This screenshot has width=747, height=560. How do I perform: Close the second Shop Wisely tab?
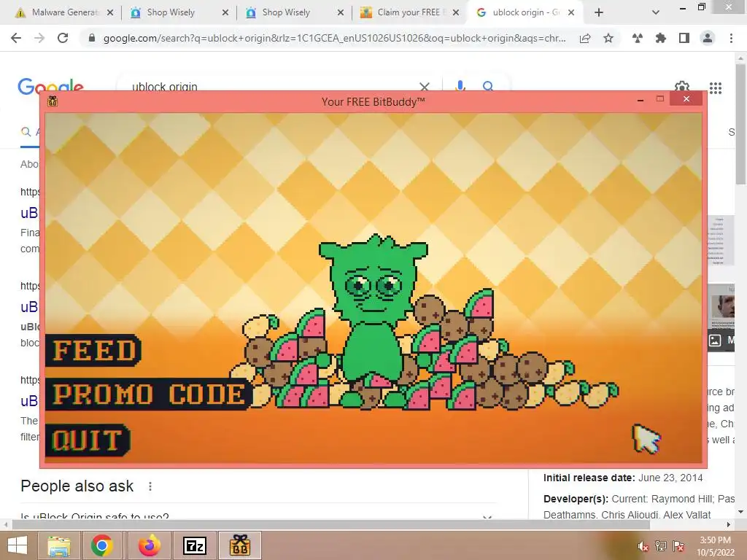tap(341, 13)
